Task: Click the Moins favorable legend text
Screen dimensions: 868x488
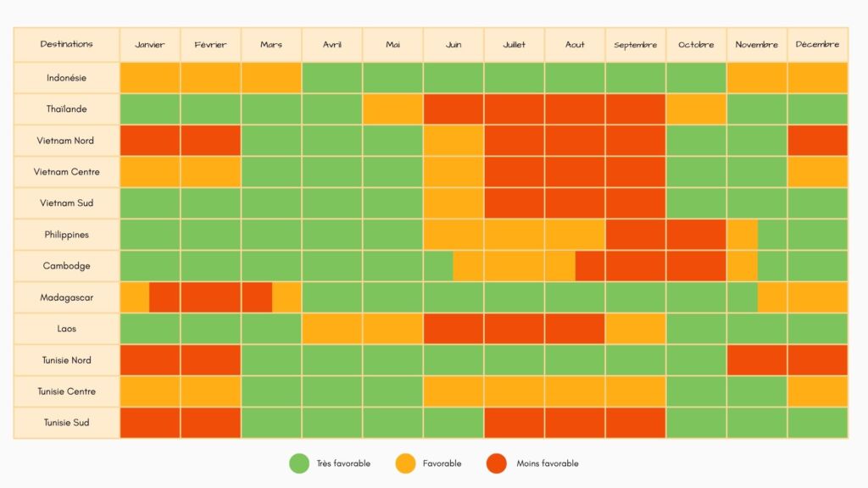Action: coord(548,463)
